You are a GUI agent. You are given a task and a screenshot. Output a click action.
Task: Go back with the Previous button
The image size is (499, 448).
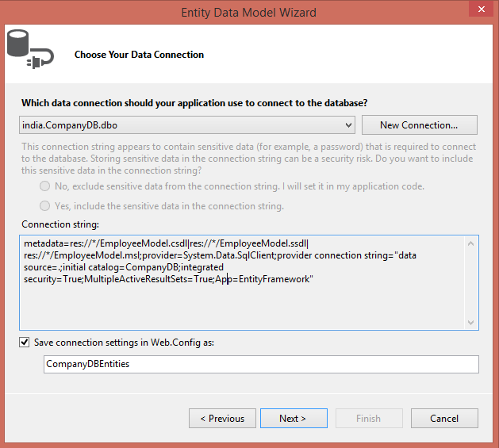coord(222,418)
